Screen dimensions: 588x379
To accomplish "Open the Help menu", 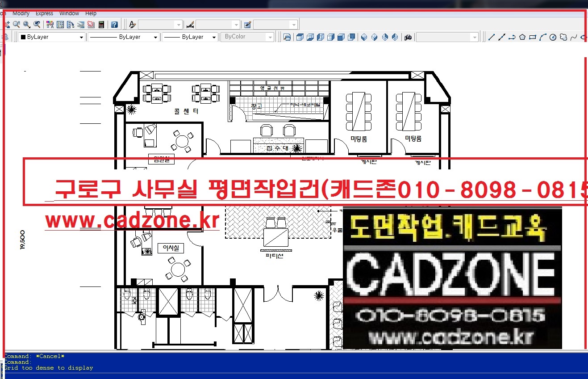I will click(91, 13).
